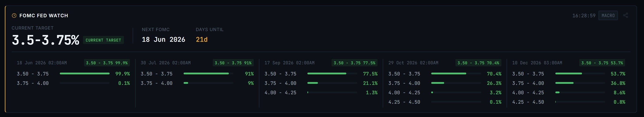Click the 21.1% probability bar for September
The image size is (644, 117).
tap(332, 83)
